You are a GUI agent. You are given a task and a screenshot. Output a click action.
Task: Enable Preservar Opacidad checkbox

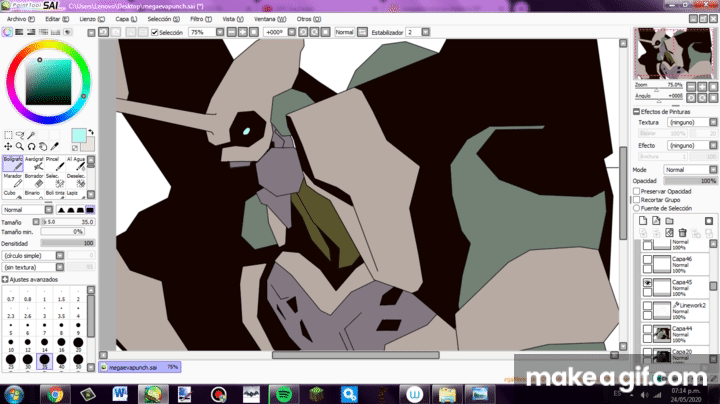click(637, 190)
